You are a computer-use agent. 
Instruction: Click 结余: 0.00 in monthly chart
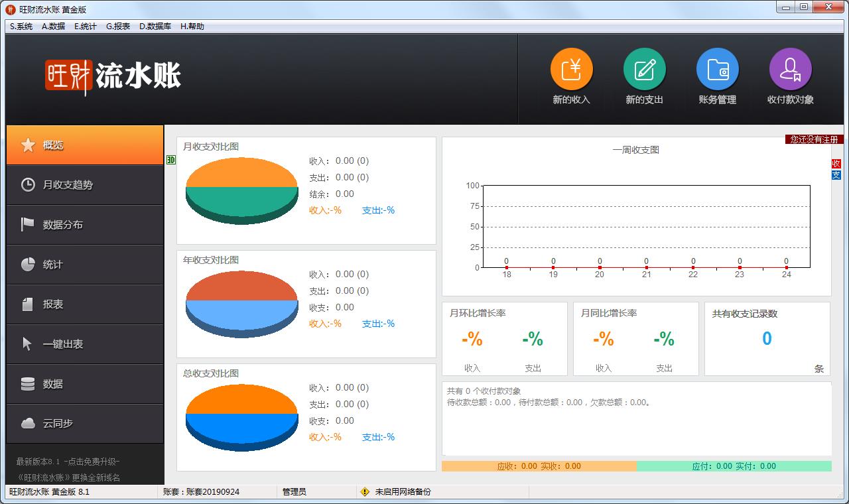coord(332,194)
